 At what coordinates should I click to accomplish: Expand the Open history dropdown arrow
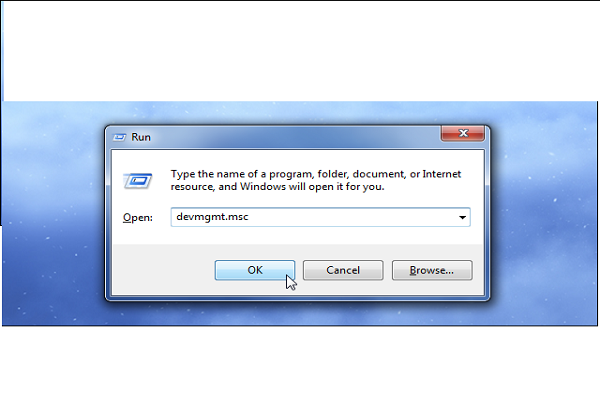462,217
